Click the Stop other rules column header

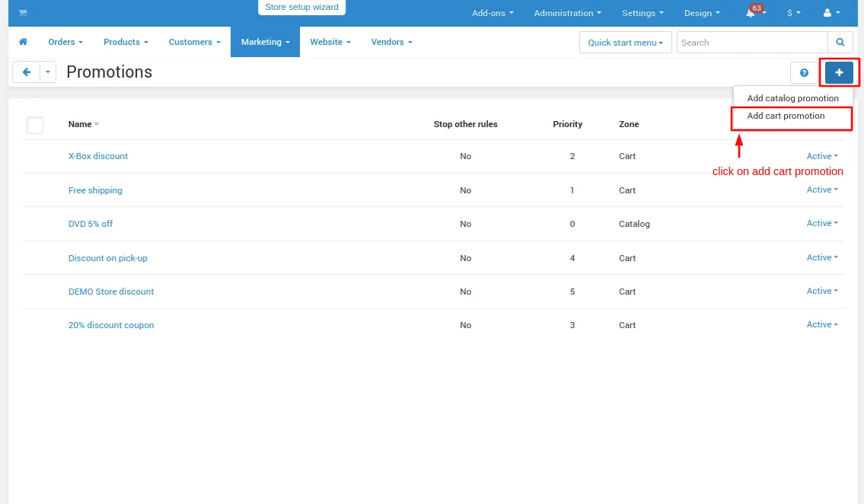[466, 124]
